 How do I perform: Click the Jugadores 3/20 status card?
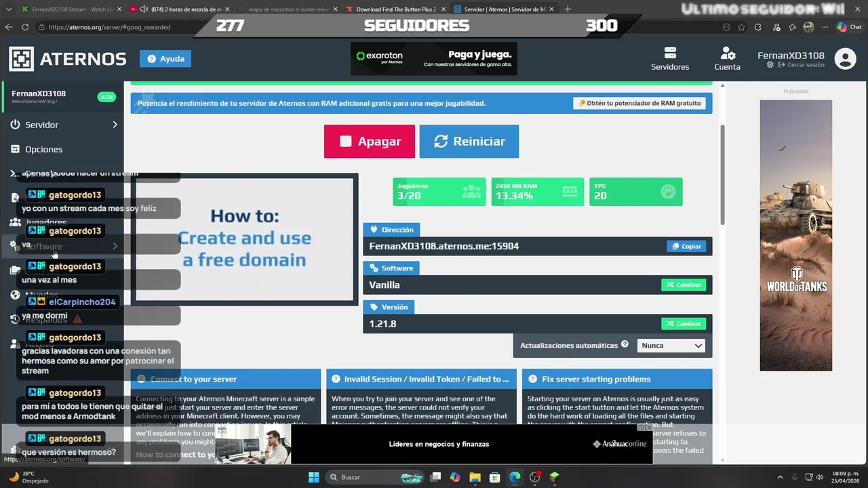tap(439, 192)
